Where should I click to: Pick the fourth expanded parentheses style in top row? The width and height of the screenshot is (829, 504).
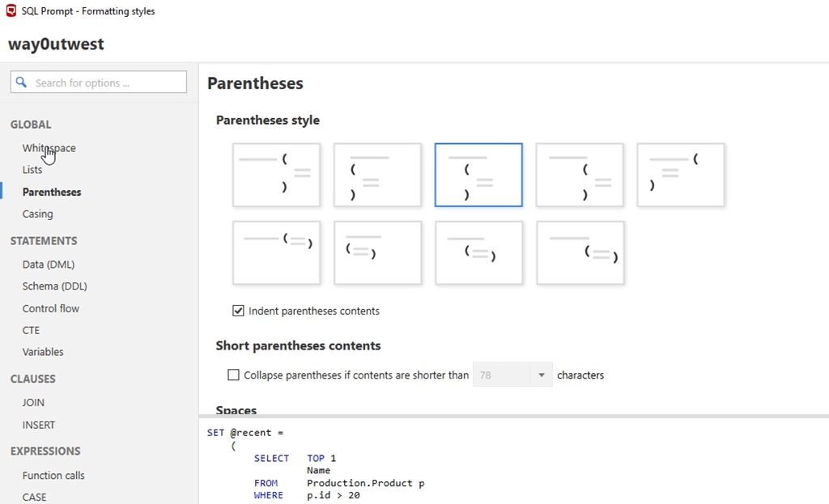coord(580,175)
